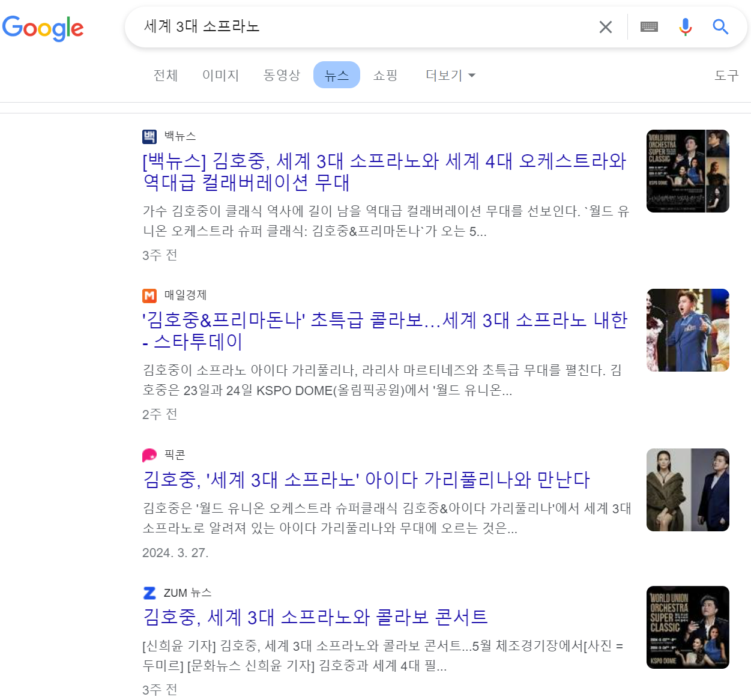This screenshot has height=700, width=751.
Task: Click the ZUM 뉴스 source favicon
Action: 149,593
